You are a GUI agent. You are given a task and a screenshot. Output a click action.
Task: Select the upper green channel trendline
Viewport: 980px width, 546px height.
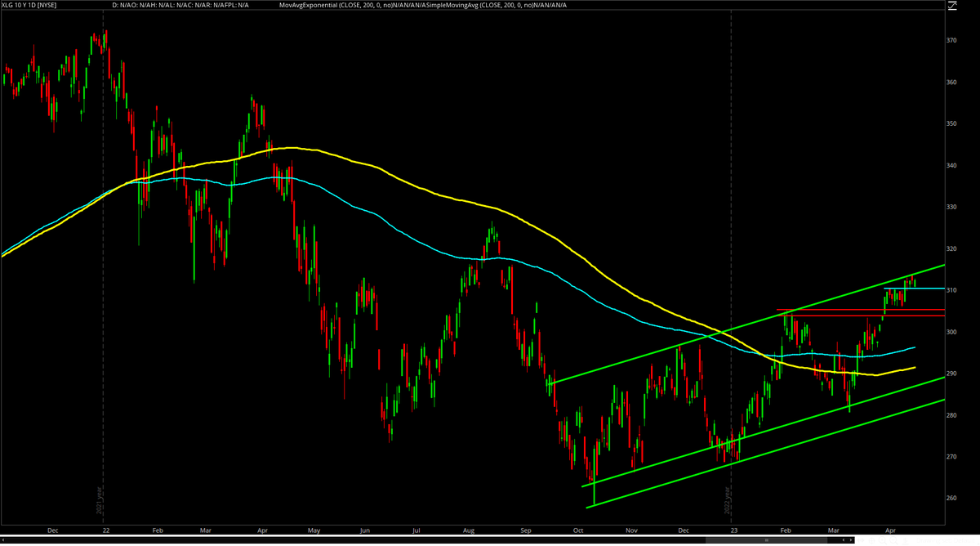click(x=745, y=324)
